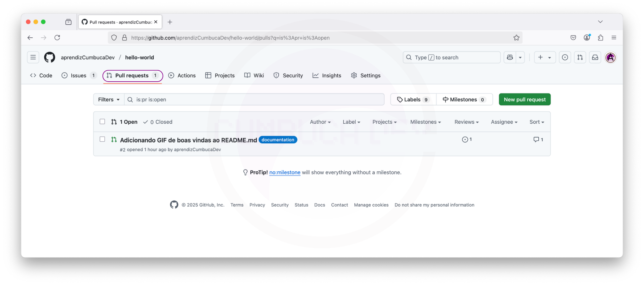Screen dimensions: 644x286
Task: Expand the Filters dropdown
Action: pos(109,100)
